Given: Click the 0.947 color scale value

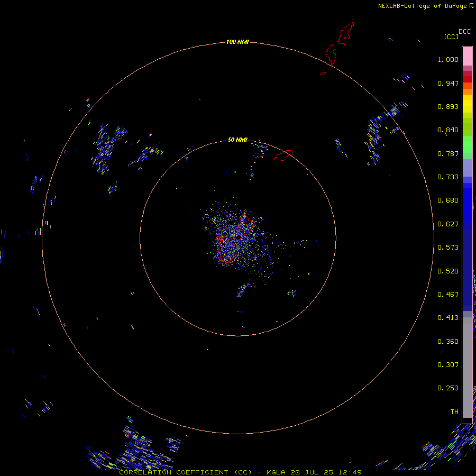Looking at the screenshot, I should click(x=448, y=83).
